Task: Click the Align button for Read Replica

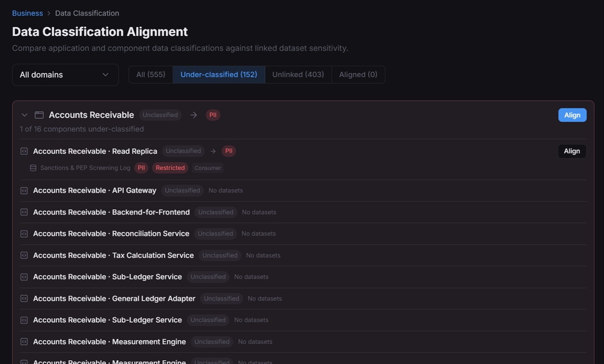Action: [x=572, y=151]
